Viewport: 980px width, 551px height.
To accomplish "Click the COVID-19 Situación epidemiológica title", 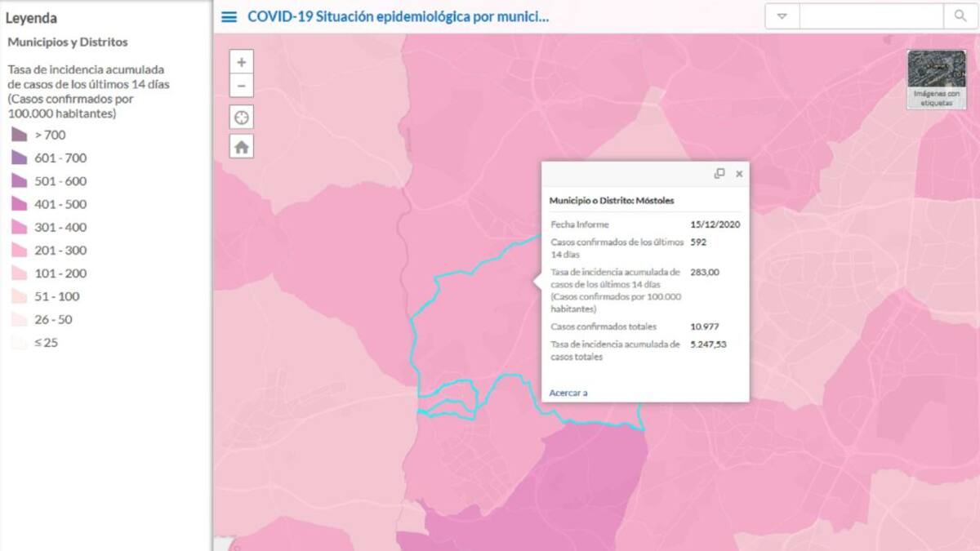I will pos(398,16).
